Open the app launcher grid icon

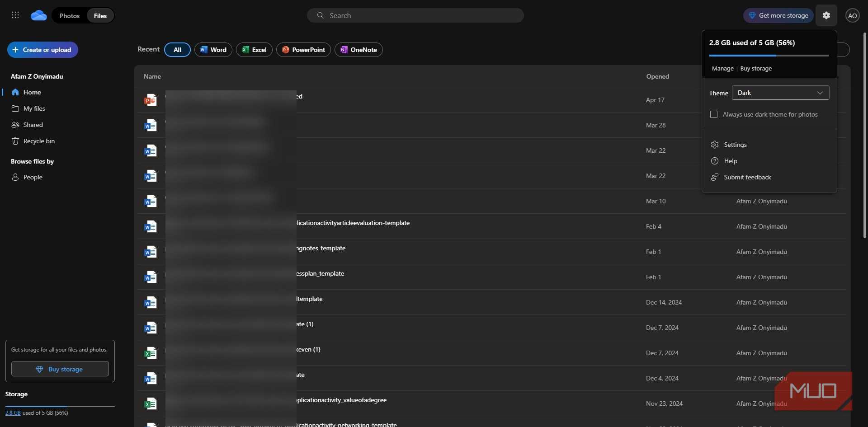pos(15,15)
